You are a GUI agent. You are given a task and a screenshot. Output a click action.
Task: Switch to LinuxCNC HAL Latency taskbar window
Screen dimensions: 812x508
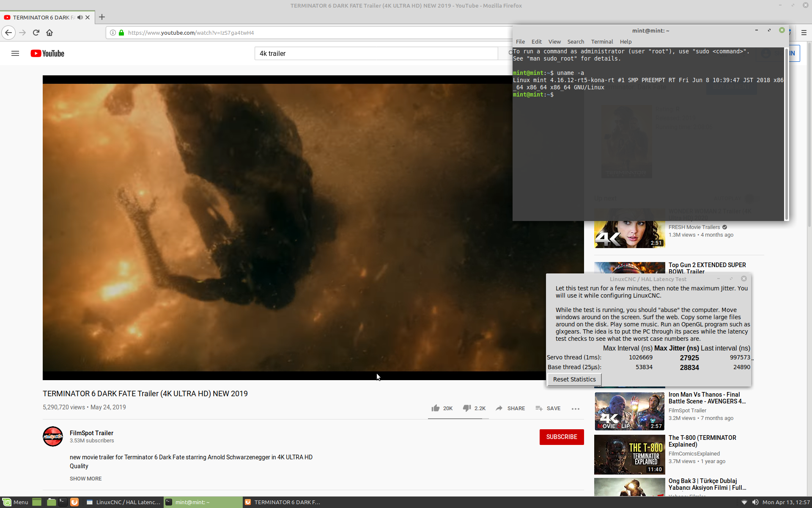123,502
